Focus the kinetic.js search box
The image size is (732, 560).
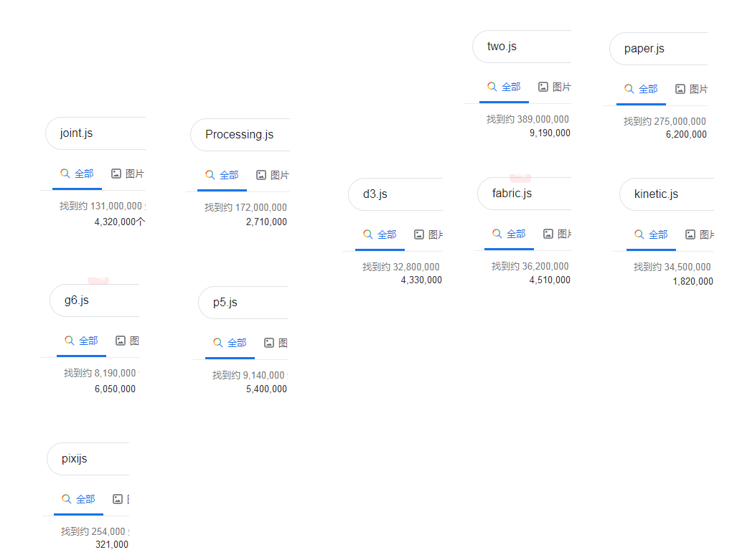[667, 194]
